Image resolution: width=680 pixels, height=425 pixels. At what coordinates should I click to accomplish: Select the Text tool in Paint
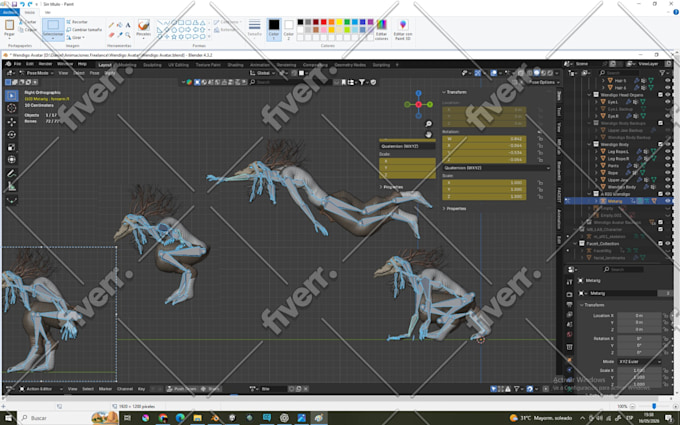128,25
